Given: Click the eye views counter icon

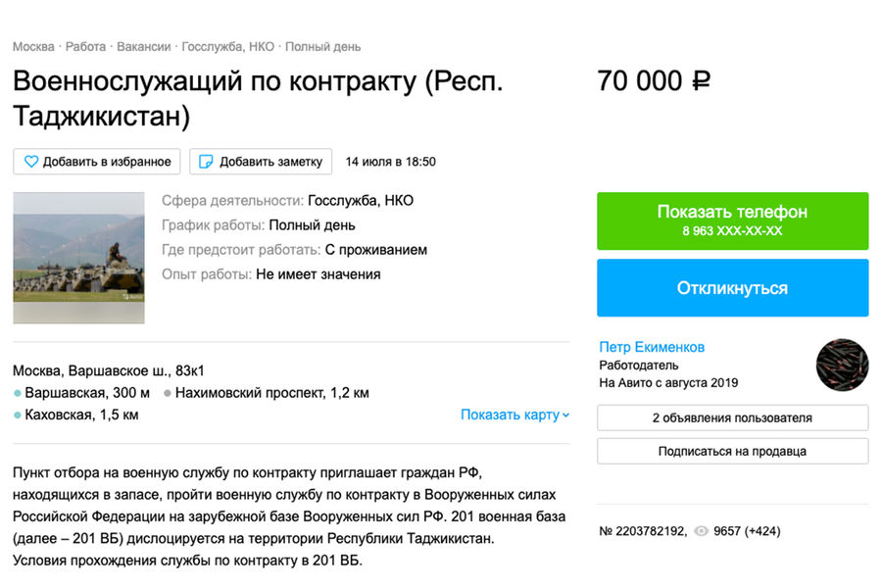Looking at the screenshot, I should pyautogui.click(x=701, y=531).
